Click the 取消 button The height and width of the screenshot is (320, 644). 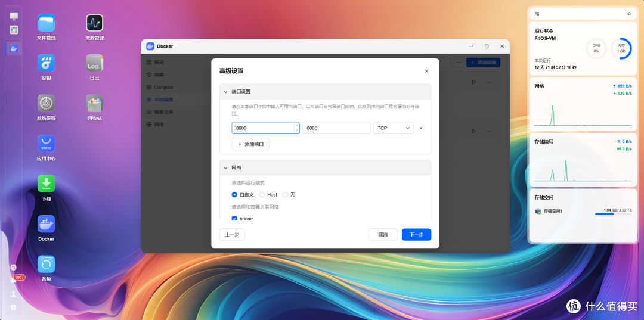[383, 234]
